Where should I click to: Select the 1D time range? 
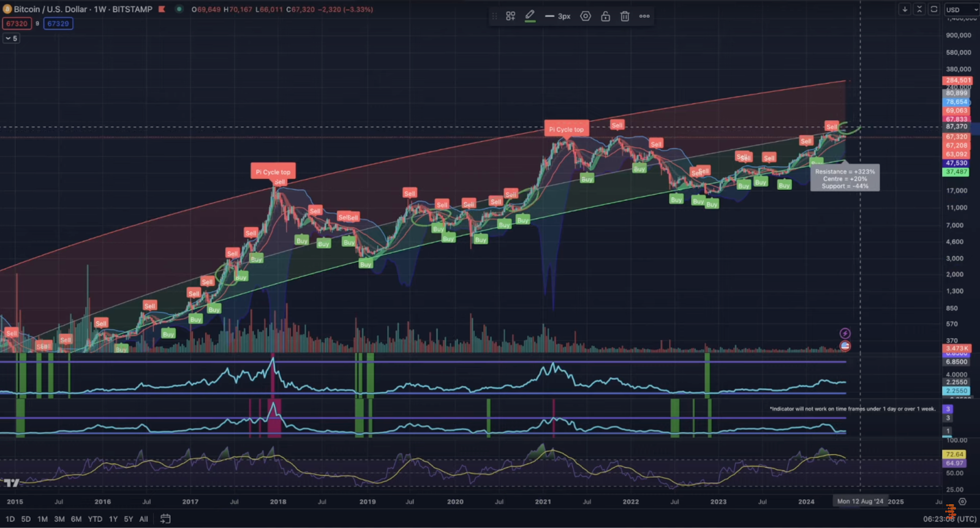point(10,519)
